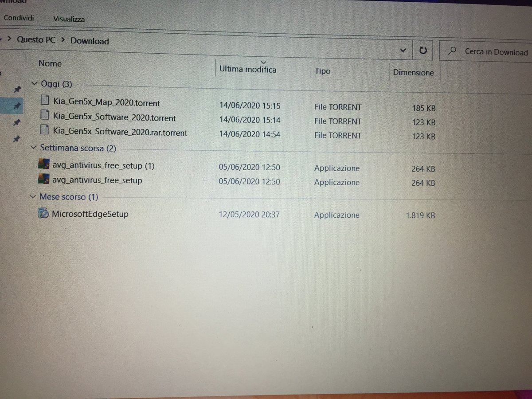Click file name Kia_Gen5x_Software_2020.torrent
532x399 pixels.
click(x=114, y=118)
